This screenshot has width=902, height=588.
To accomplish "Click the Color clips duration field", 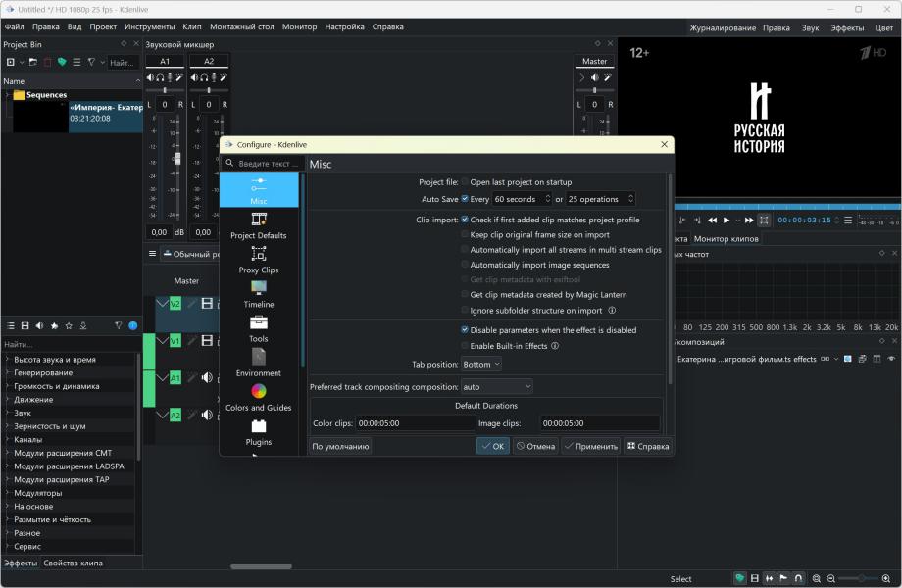I will (415, 423).
